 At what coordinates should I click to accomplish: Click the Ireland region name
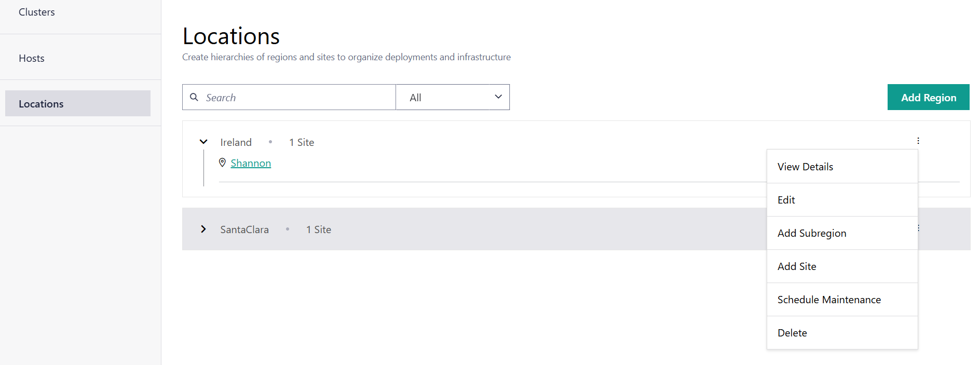236,142
